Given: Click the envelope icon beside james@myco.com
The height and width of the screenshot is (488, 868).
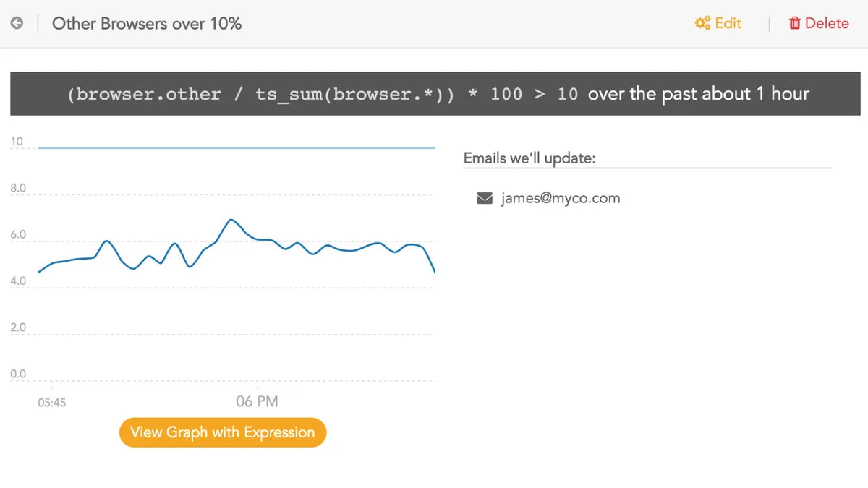Looking at the screenshot, I should click(485, 198).
